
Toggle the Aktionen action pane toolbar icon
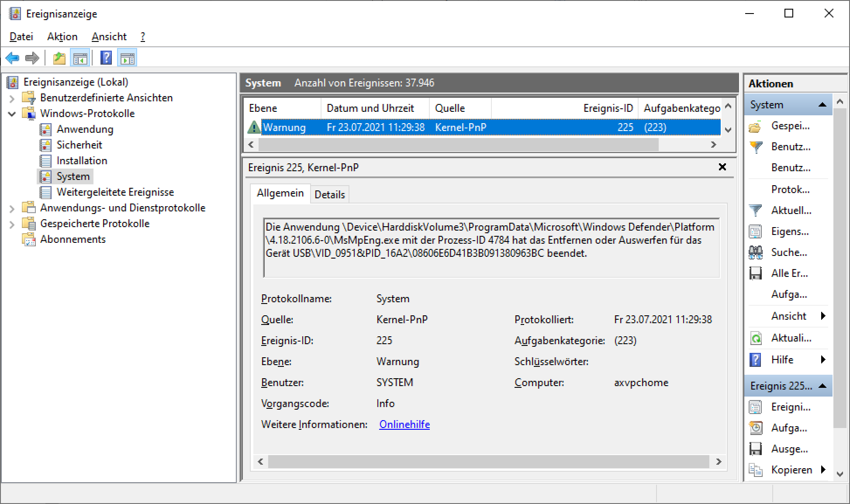pyautogui.click(x=128, y=58)
